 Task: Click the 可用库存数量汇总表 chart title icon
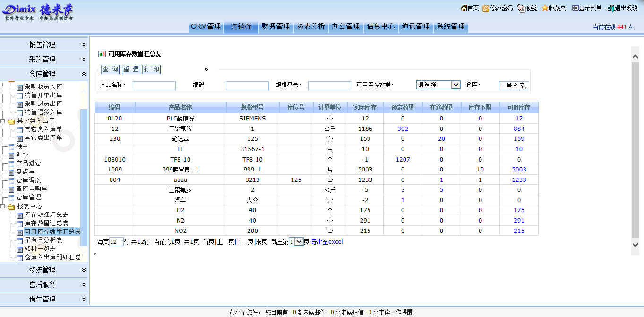102,54
